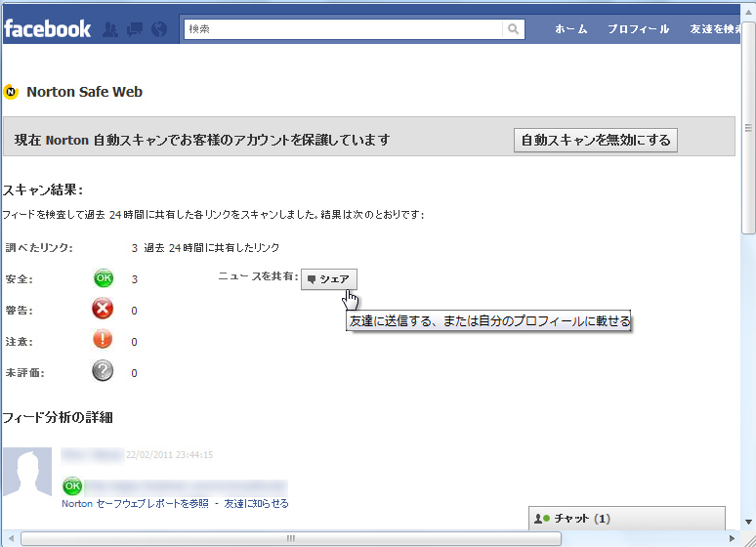The width and height of the screenshot is (756, 547).
Task: Open the チャット (1) chat bar
Action: (627, 519)
